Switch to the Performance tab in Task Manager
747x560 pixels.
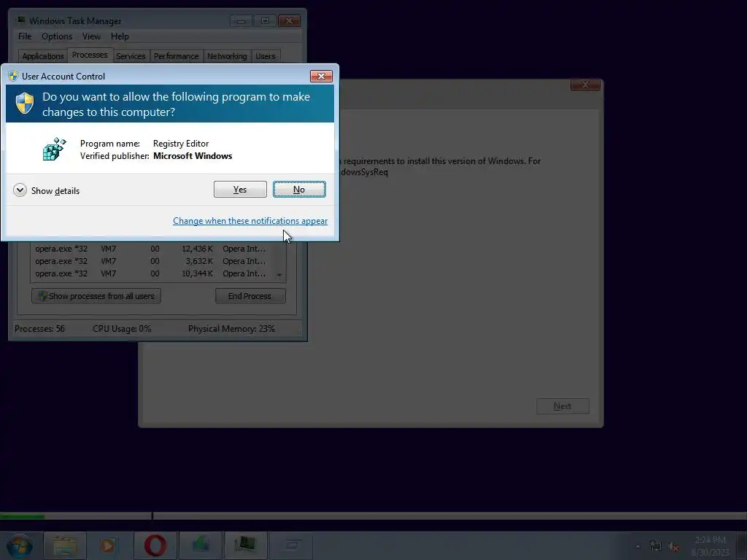pyautogui.click(x=177, y=56)
